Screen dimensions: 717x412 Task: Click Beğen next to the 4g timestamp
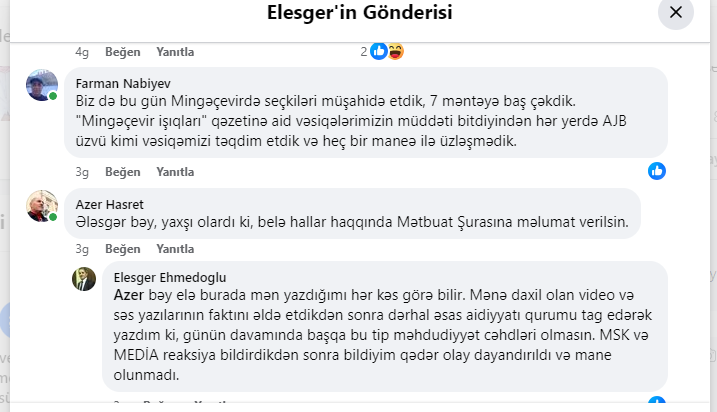pos(123,52)
